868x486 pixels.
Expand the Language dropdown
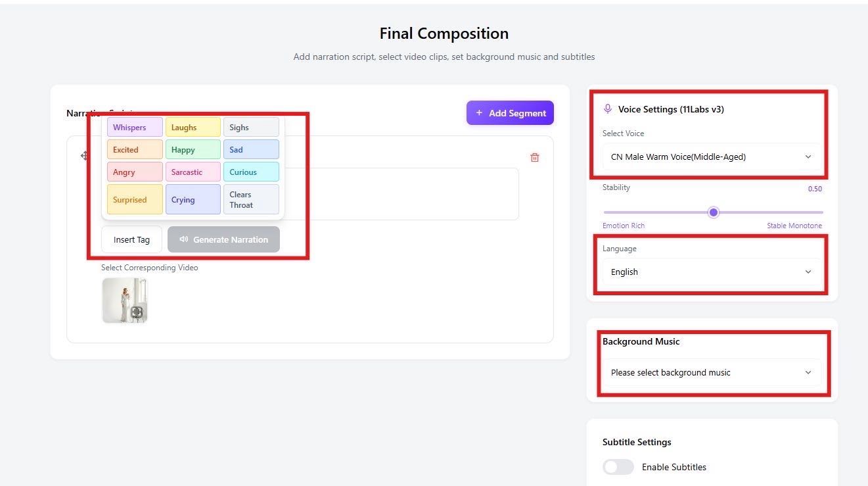click(x=711, y=272)
